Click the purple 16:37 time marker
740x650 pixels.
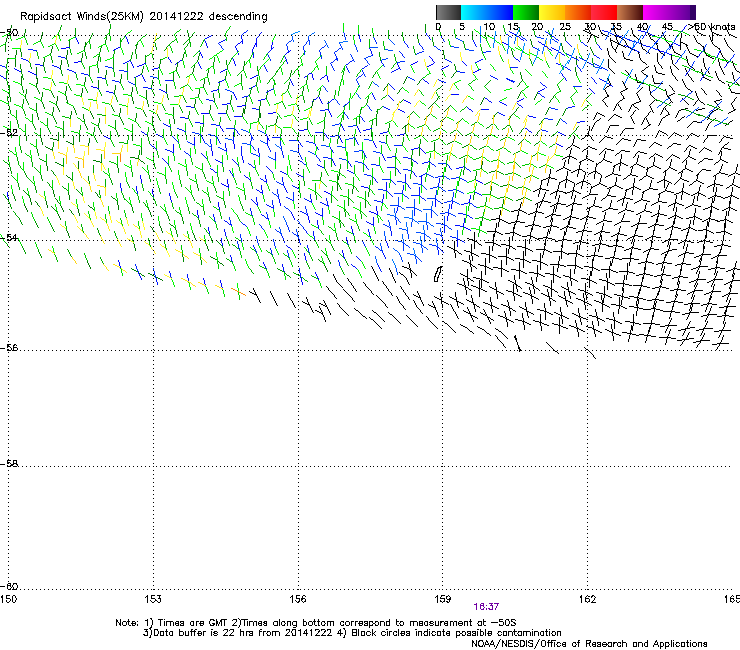[x=486, y=607]
